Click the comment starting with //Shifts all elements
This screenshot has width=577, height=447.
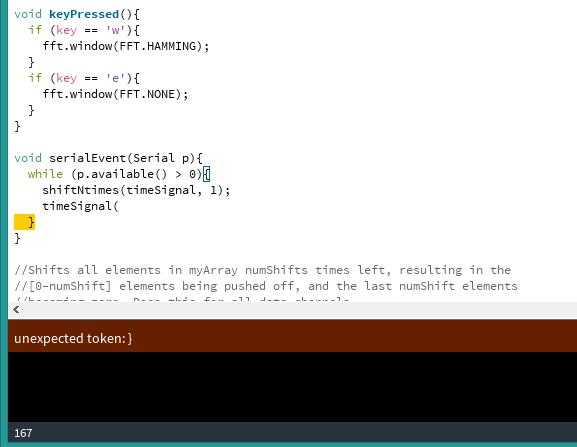click(x=262, y=270)
